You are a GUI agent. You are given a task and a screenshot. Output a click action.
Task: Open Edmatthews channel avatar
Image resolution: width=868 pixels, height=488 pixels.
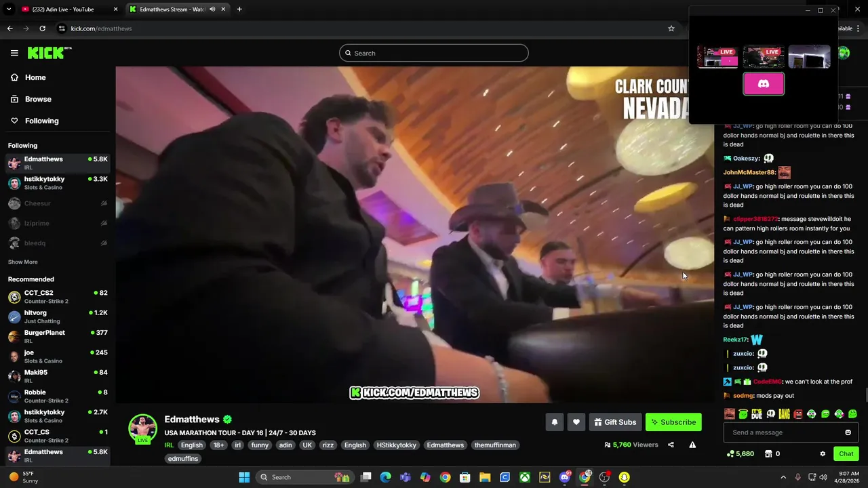[142, 428]
